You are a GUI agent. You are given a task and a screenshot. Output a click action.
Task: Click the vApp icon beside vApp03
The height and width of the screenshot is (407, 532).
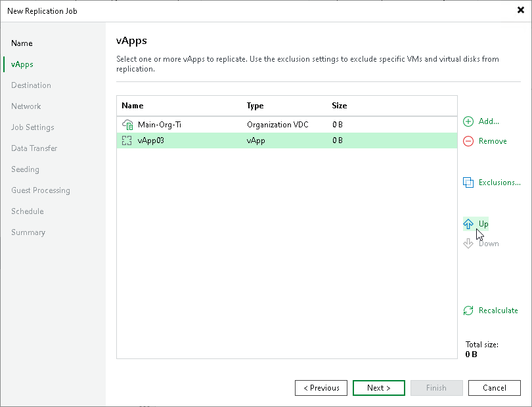(x=126, y=140)
